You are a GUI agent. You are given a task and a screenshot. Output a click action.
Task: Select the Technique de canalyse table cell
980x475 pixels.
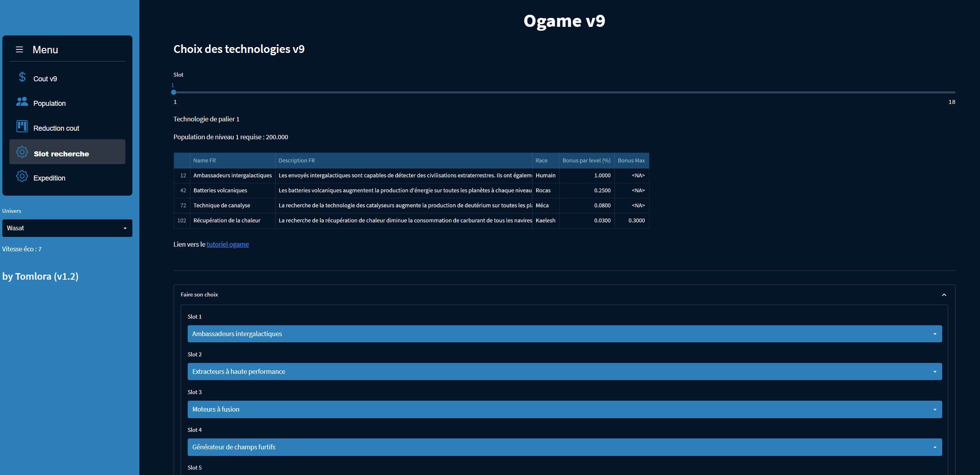232,205
